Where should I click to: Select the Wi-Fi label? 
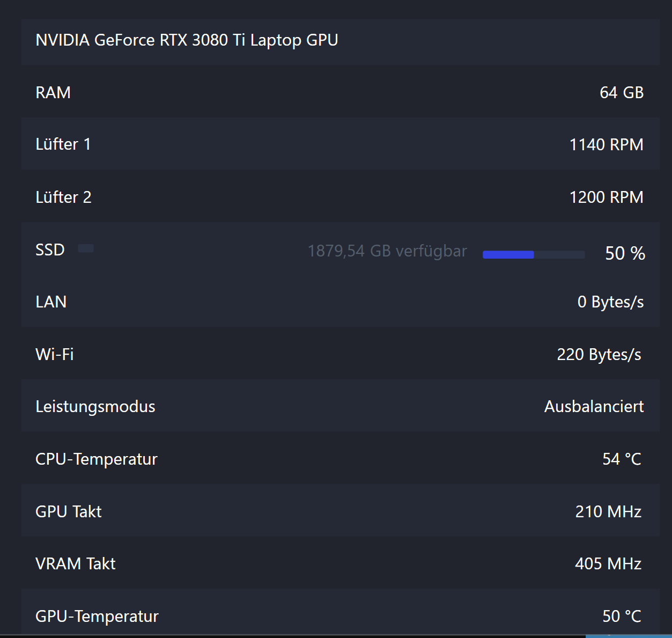(55, 354)
